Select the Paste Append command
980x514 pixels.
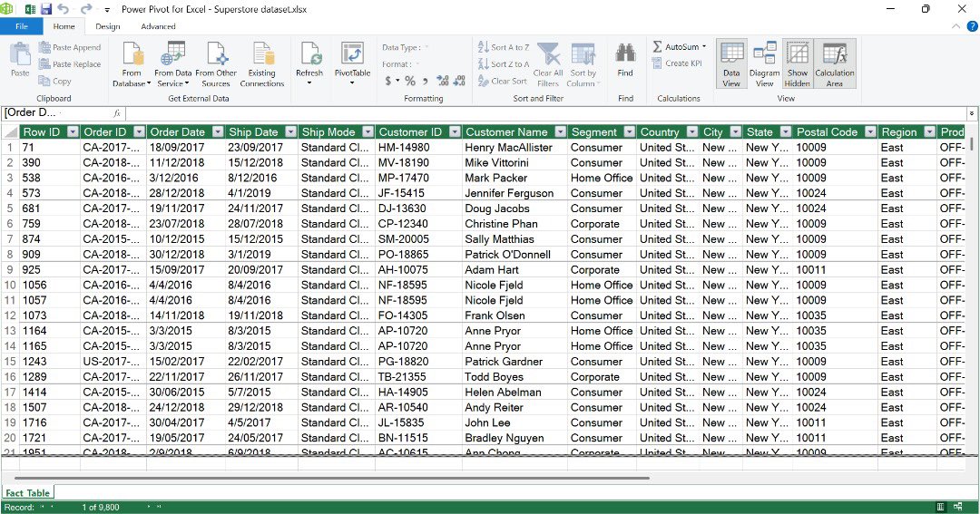tap(69, 47)
